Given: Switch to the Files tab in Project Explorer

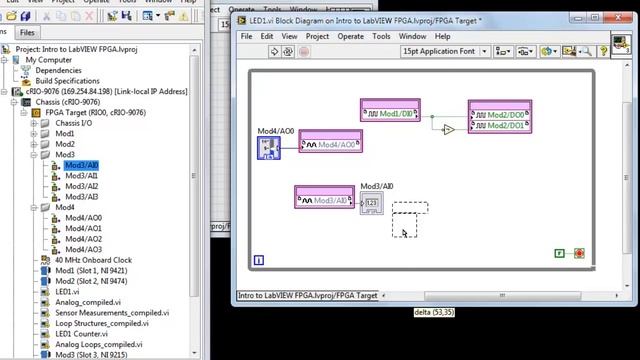Looking at the screenshot, I should point(27,33).
